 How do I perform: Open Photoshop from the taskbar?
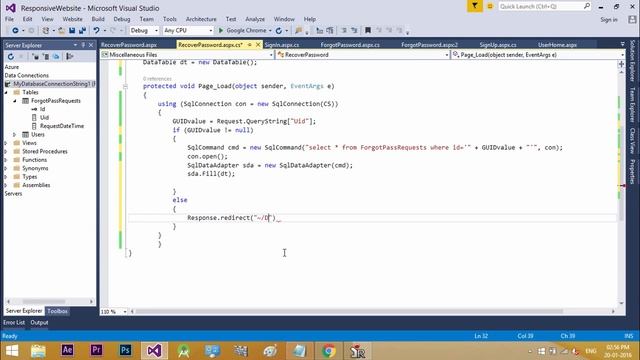click(125, 351)
